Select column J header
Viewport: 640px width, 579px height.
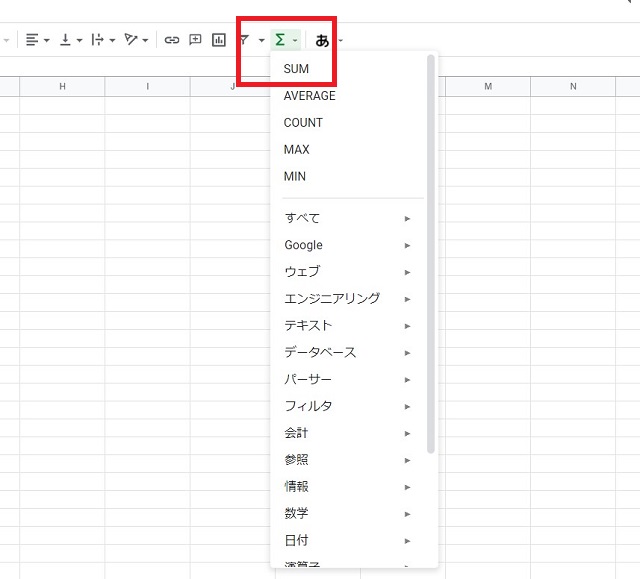click(x=233, y=87)
